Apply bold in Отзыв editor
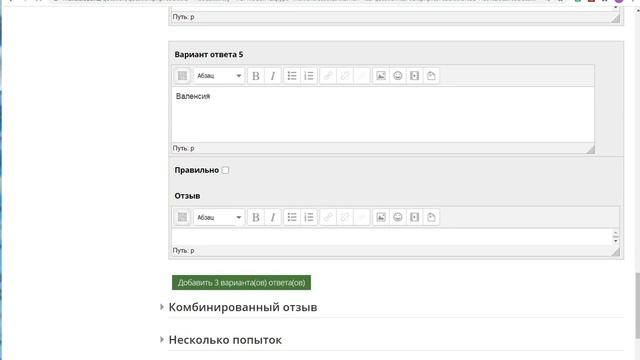Image resolution: width=640 pixels, height=360 pixels. (256, 217)
